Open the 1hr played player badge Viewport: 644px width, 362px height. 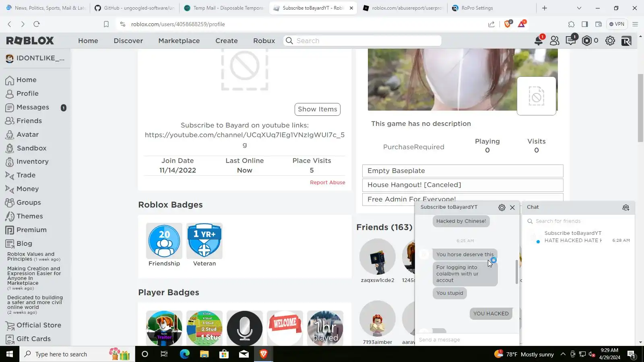click(x=325, y=328)
